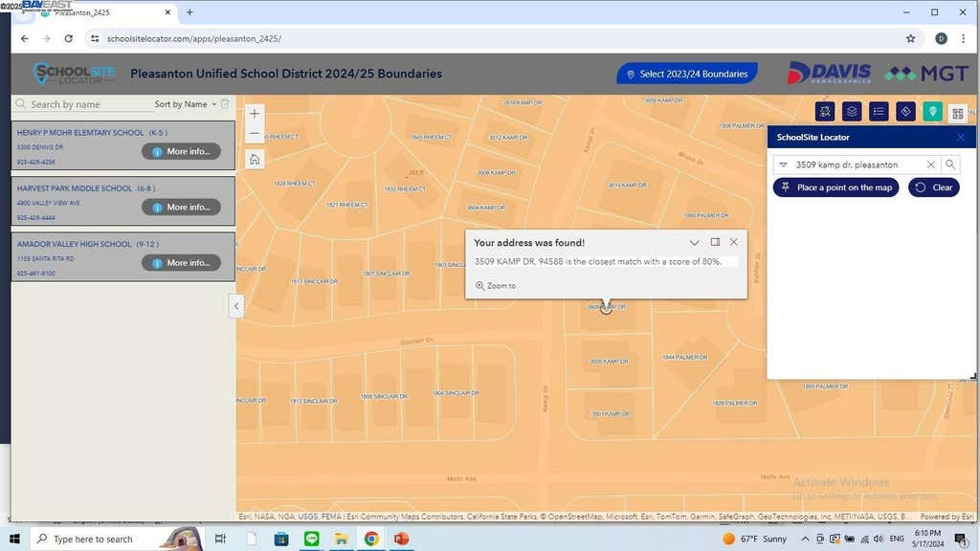Select Amador Valley High School title
The image size is (980, 551).
(x=87, y=244)
